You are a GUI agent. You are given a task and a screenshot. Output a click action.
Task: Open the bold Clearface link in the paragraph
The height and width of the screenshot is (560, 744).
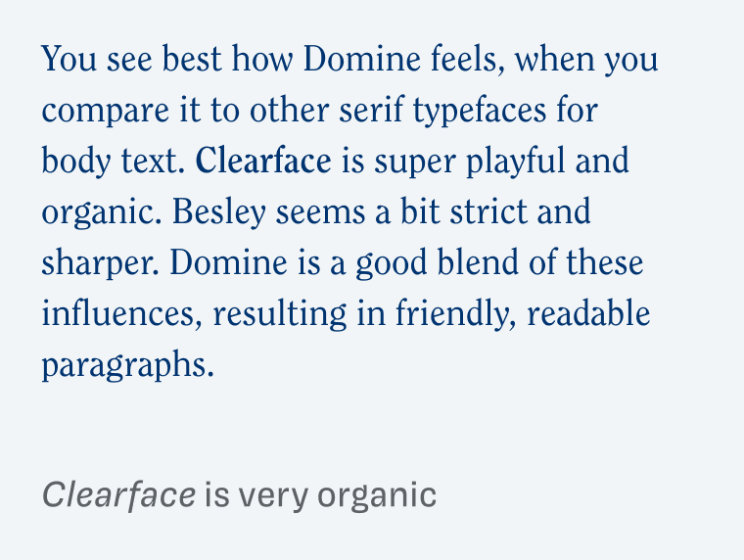[x=263, y=161]
